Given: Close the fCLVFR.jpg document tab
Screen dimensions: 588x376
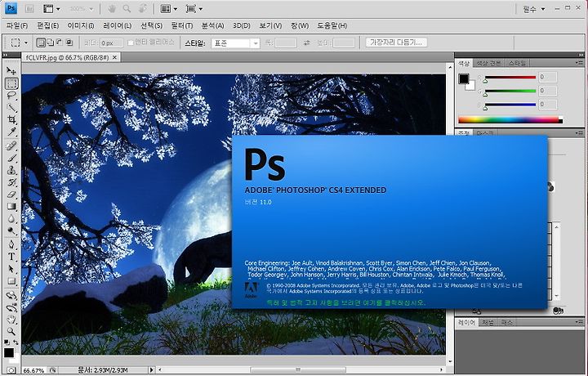Looking at the screenshot, I should point(115,57).
